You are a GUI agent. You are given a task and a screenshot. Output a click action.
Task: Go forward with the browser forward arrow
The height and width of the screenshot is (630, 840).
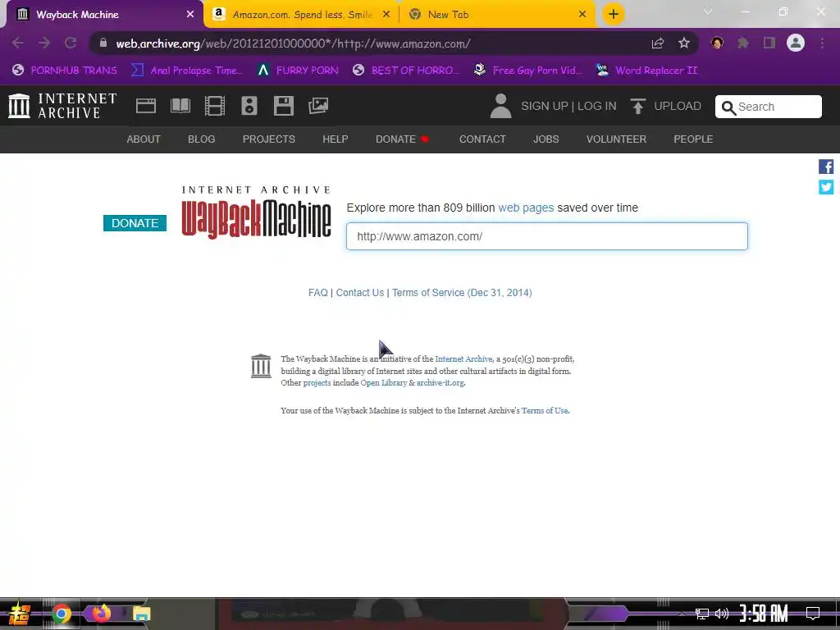44,43
